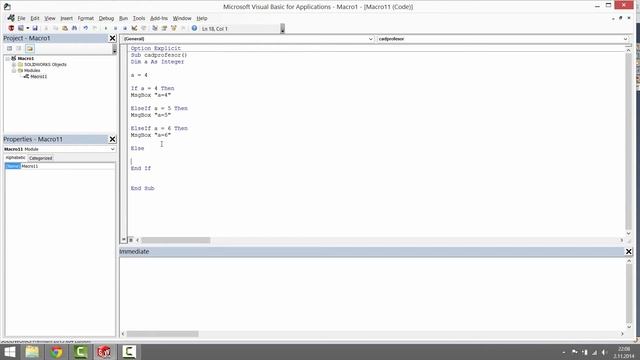Click the View SOLIDWORKS toolbar icon
This screenshot has width=640, height=360.
(x=11, y=28)
